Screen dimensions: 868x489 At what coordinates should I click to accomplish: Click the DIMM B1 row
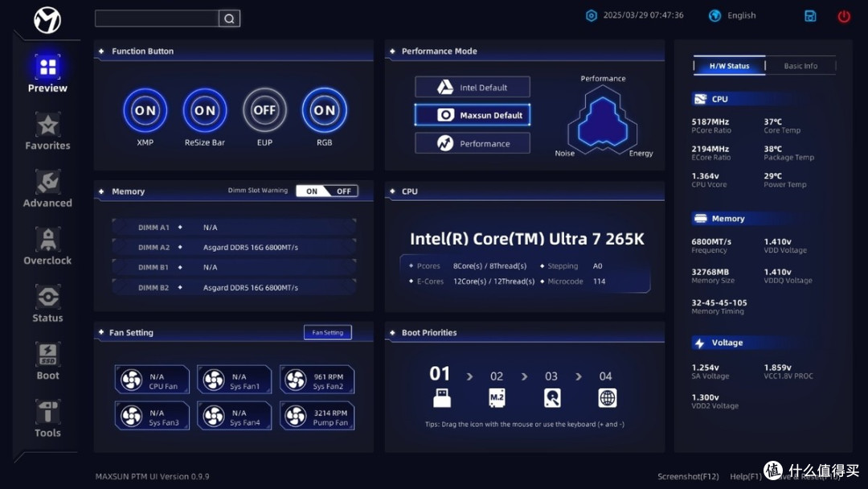click(234, 267)
